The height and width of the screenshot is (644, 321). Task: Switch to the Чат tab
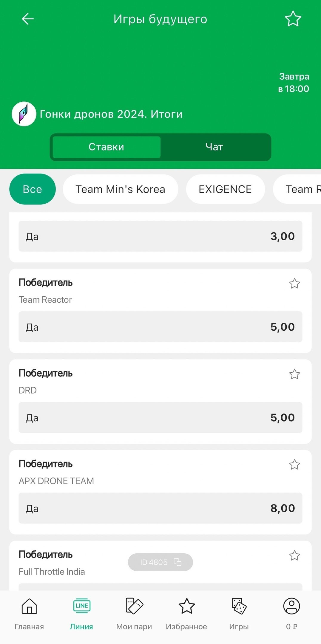[x=214, y=147]
